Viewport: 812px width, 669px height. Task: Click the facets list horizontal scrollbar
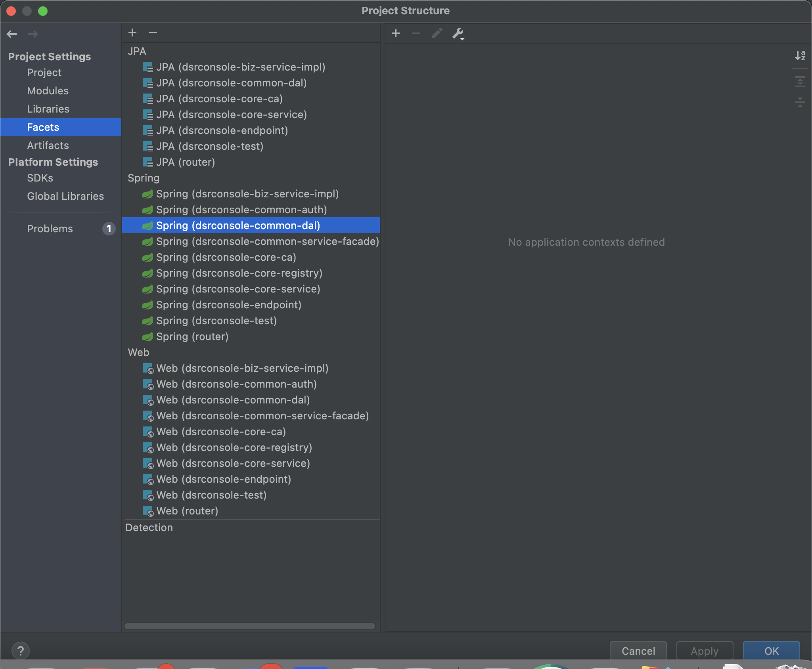[x=250, y=626]
